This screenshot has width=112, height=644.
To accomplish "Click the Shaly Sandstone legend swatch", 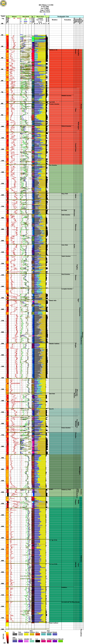I will [x=32, y=634].
